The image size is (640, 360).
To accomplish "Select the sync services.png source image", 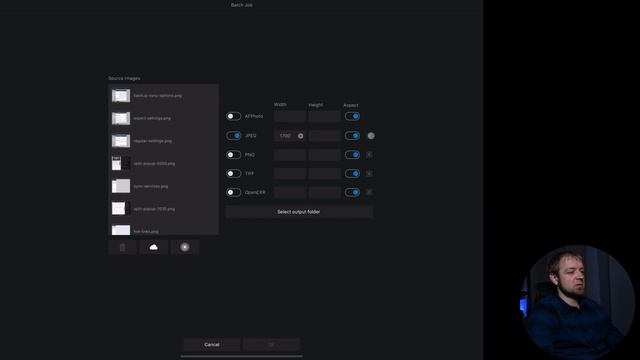I will coord(163,186).
